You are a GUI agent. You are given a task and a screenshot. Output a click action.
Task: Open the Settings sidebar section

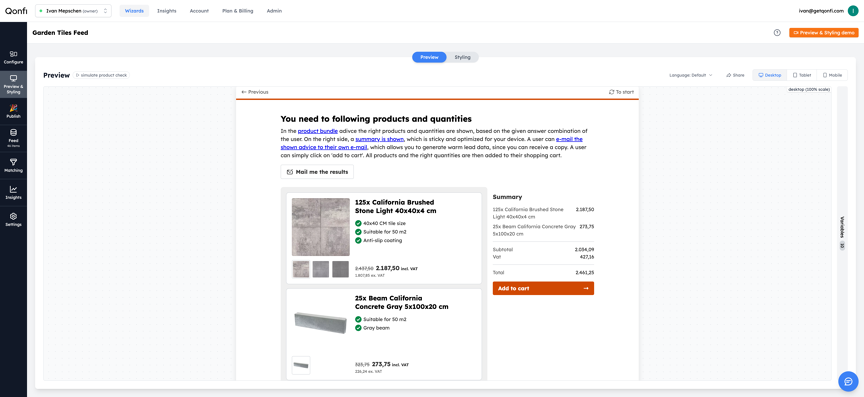(x=13, y=219)
